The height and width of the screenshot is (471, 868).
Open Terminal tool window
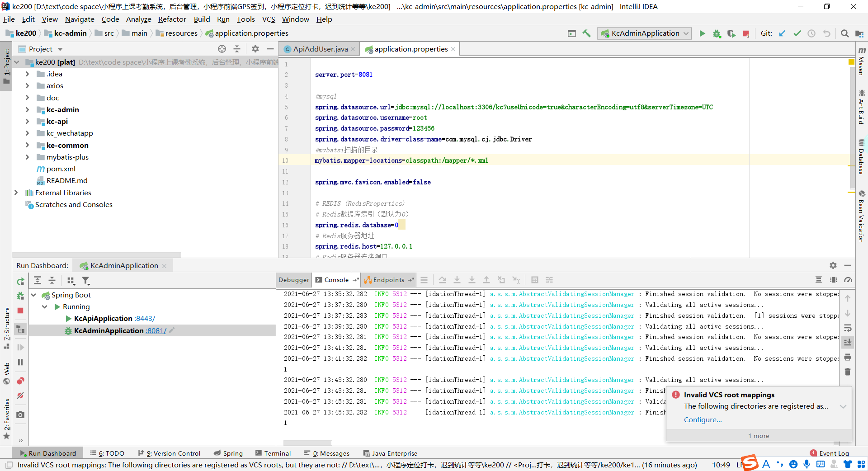[x=273, y=453]
